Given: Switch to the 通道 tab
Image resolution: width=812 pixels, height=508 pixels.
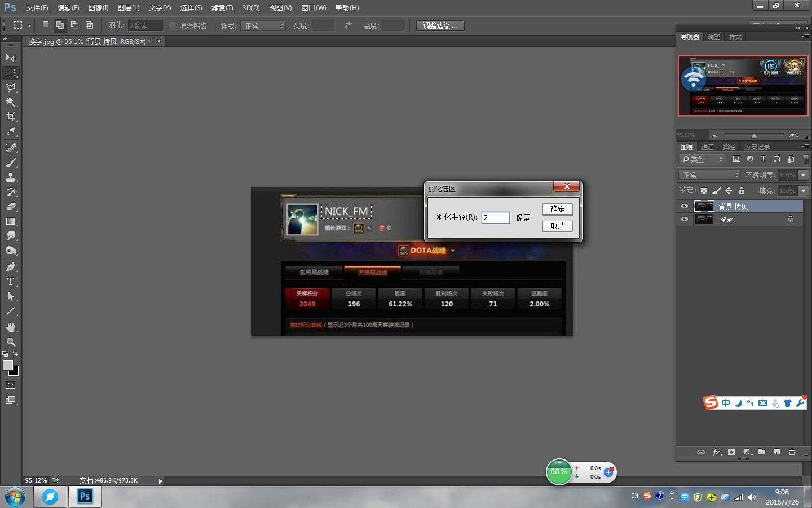Looking at the screenshot, I should 708,147.
